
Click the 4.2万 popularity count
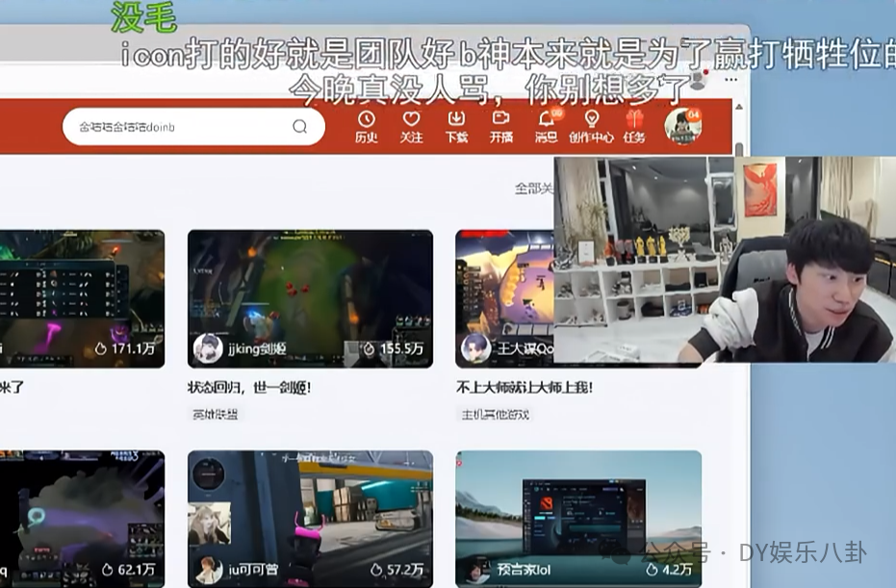coord(669,569)
